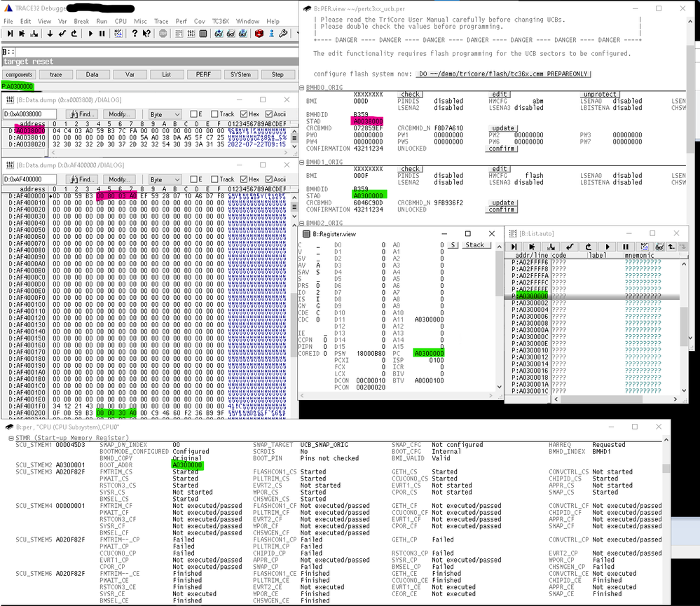Toggle the Track checkbox in upper Data.dump window
The width and height of the screenshot is (700, 606).
(214, 114)
